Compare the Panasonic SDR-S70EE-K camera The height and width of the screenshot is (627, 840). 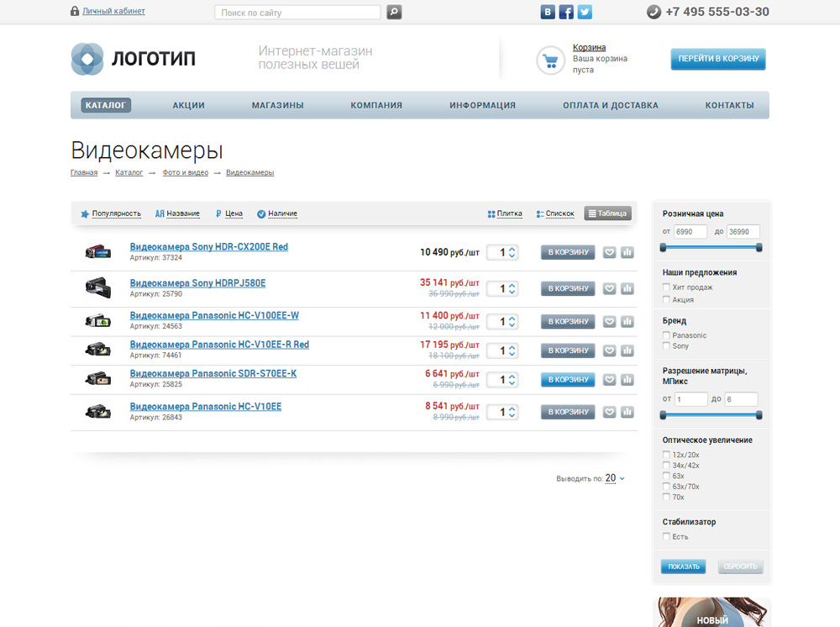click(x=627, y=379)
